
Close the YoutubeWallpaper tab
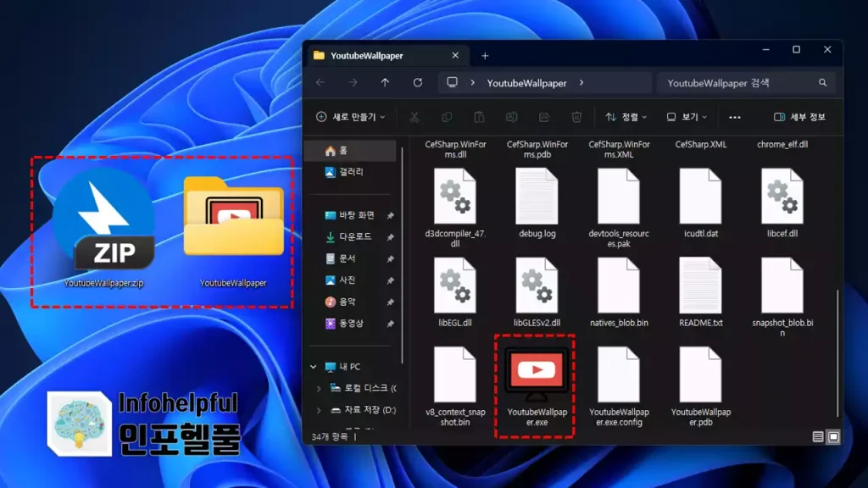[455, 55]
